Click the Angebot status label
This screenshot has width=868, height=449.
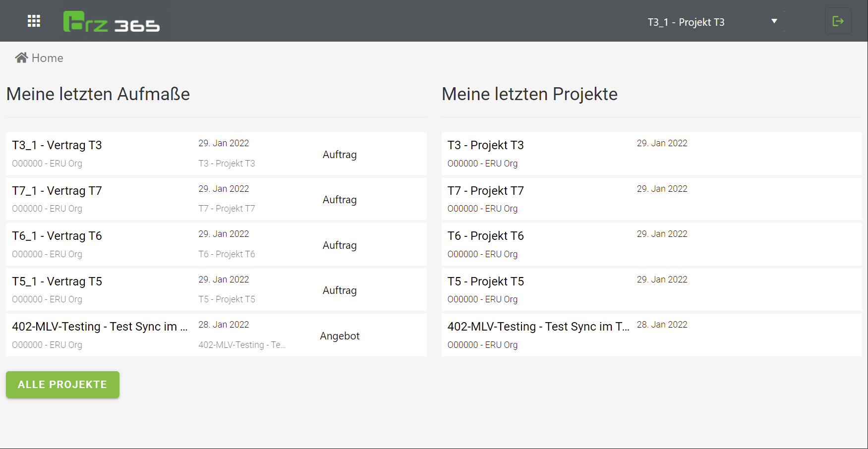click(340, 336)
